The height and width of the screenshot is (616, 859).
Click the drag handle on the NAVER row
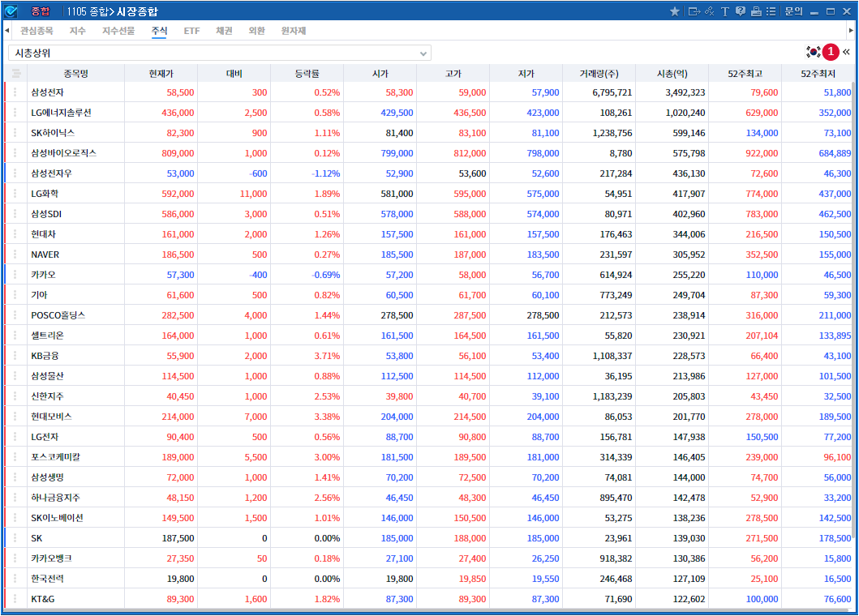15,255
